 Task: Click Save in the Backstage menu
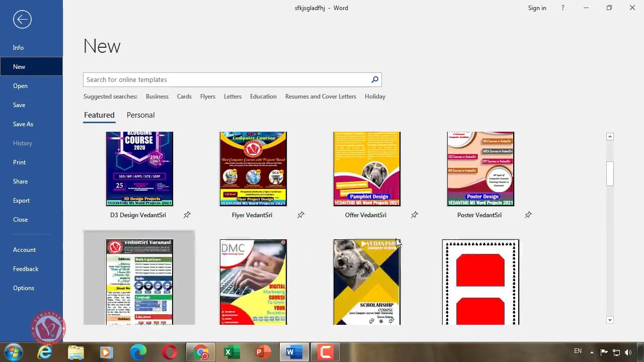click(x=31, y=105)
